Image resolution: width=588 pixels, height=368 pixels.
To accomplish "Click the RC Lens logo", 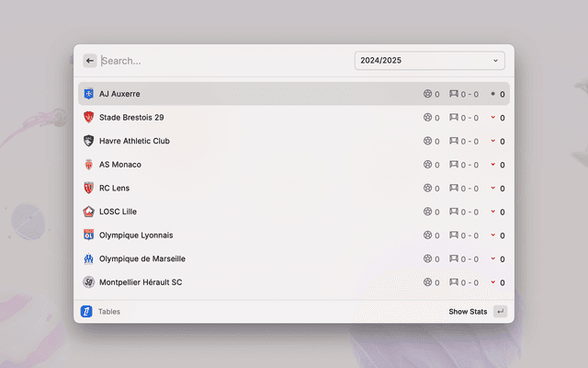I will (x=89, y=188).
